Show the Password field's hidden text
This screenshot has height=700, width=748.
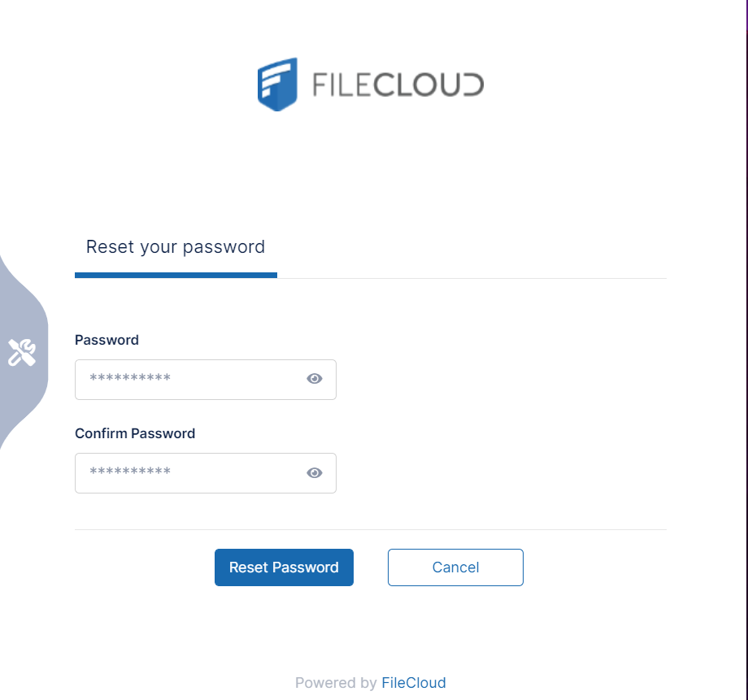315,379
